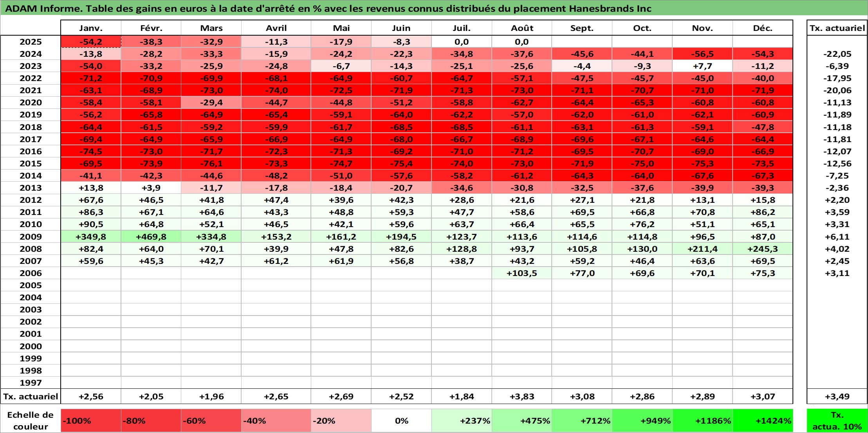Screen dimensions: 868x433
Task: Select the 2013 row label
Action: click(x=31, y=188)
